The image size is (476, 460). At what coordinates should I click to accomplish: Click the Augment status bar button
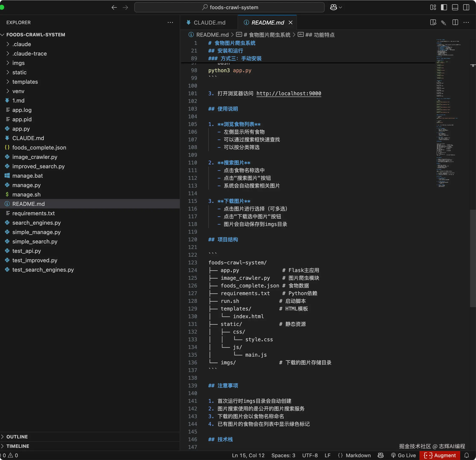pos(439,455)
